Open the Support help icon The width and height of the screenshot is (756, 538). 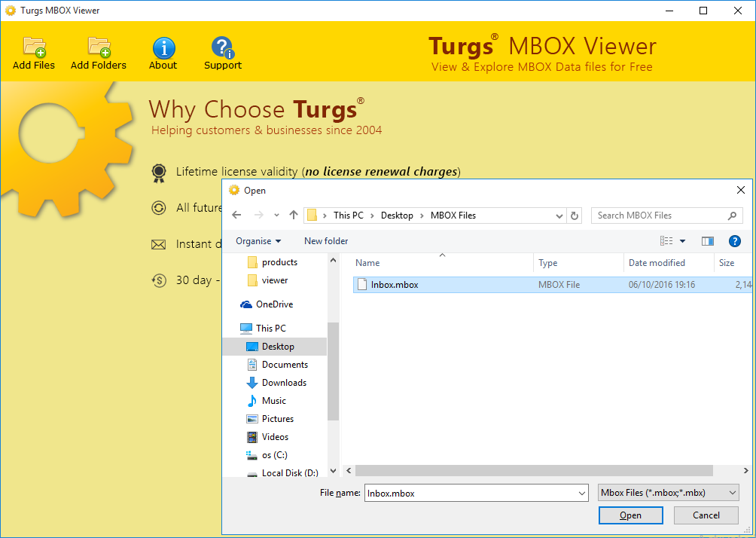[x=222, y=47]
